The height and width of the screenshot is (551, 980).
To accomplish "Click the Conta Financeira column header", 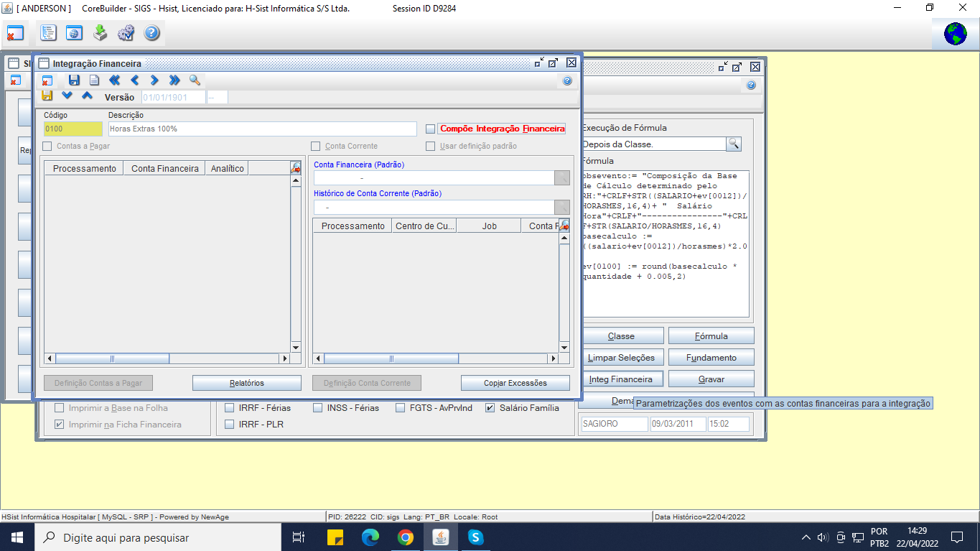I will (x=164, y=168).
